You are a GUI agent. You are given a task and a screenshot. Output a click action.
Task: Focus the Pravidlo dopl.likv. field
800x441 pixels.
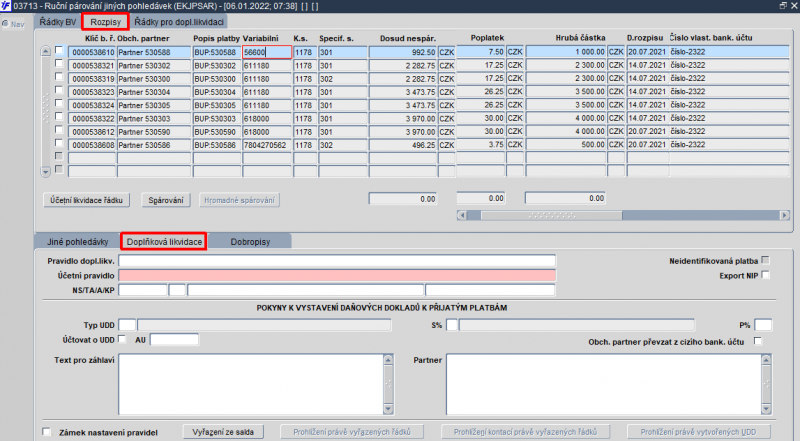[x=337, y=261]
